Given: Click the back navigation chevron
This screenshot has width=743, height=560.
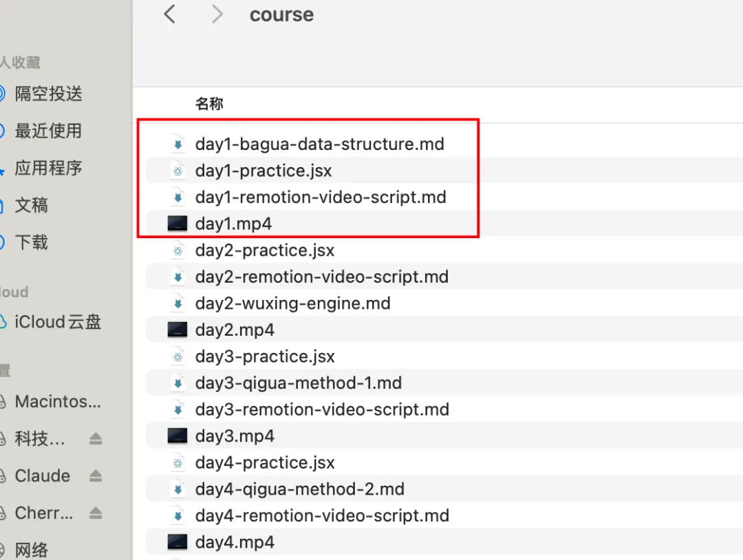Looking at the screenshot, I should coord(170,14).
